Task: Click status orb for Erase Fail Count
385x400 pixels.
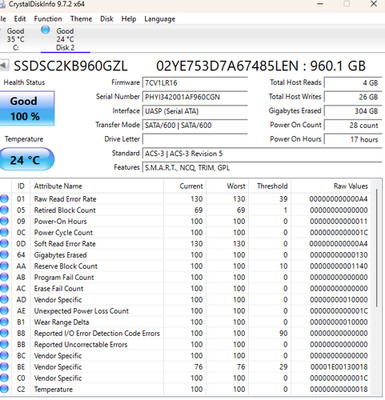Action: [x=4, y=288]
